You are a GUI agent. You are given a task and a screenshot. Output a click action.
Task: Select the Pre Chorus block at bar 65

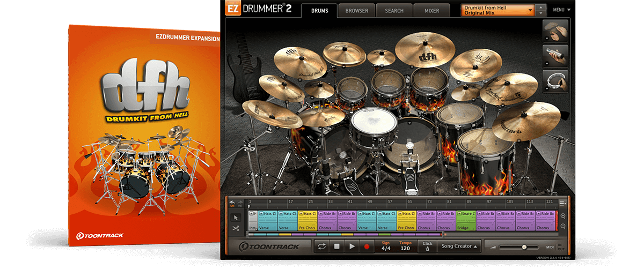click(x=406, y=220)
